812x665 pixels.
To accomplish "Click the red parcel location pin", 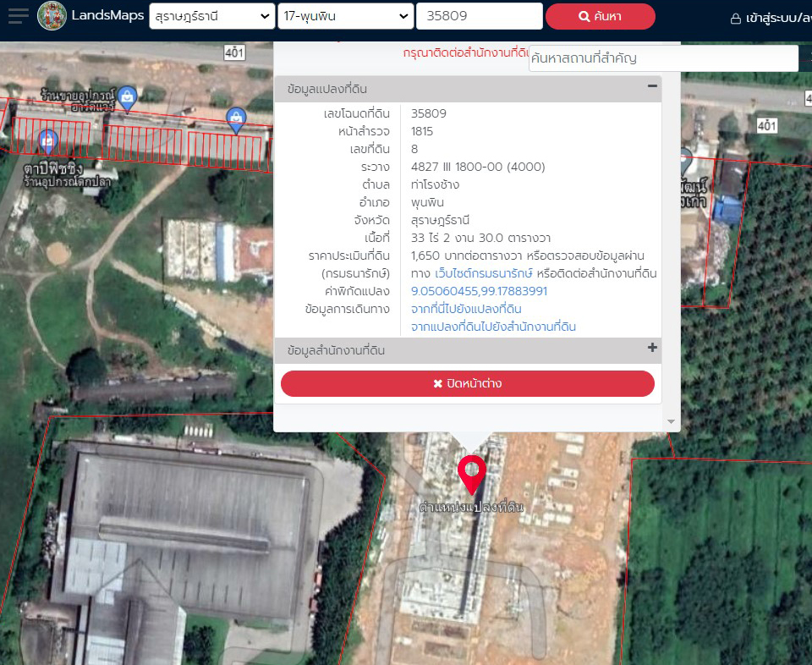I will [x=471, y=473].
